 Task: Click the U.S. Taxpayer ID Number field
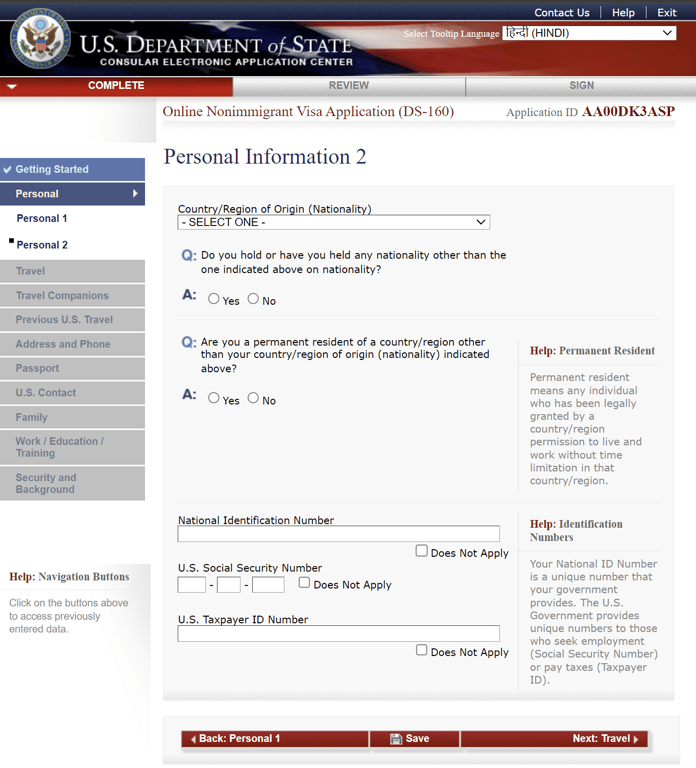(338, 633)
